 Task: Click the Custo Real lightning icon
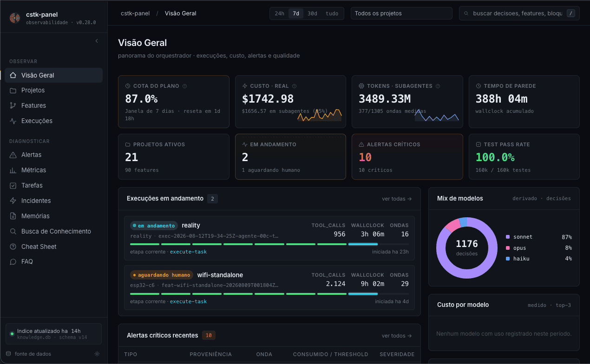245,86
